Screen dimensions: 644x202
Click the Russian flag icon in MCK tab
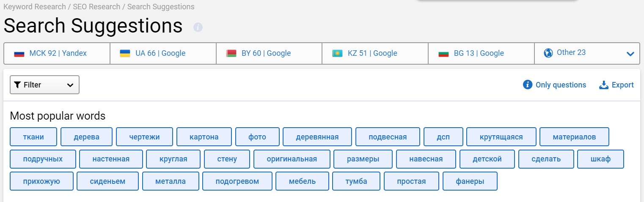tap(19, 54)
